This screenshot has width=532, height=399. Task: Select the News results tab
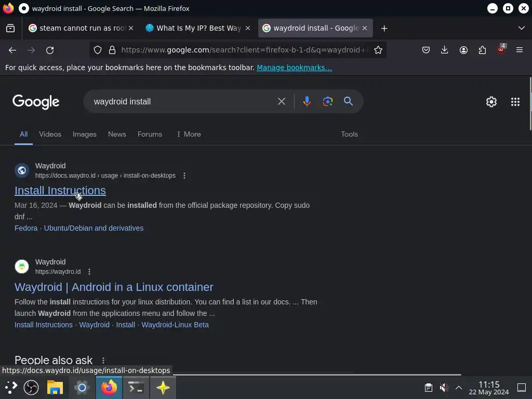tap(117, 135)
